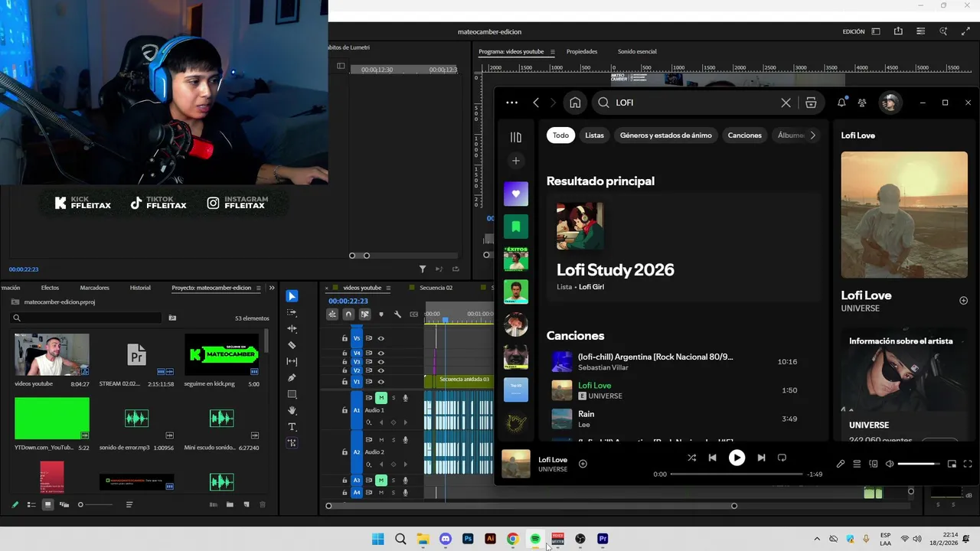Select the Razor tool
The width and height of the screenshot is (980, 551).
(292, 345)
